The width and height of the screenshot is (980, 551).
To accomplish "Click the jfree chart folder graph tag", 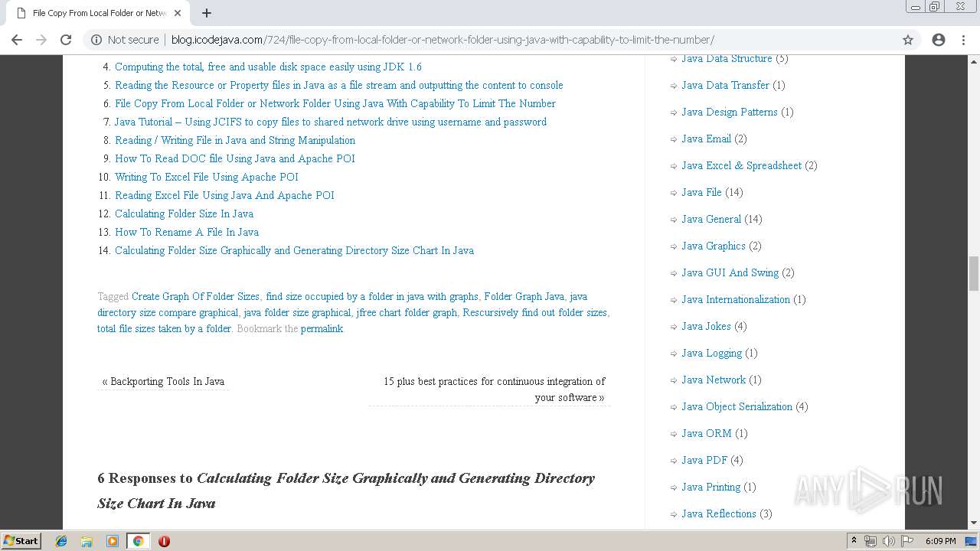I will (407, 313).
